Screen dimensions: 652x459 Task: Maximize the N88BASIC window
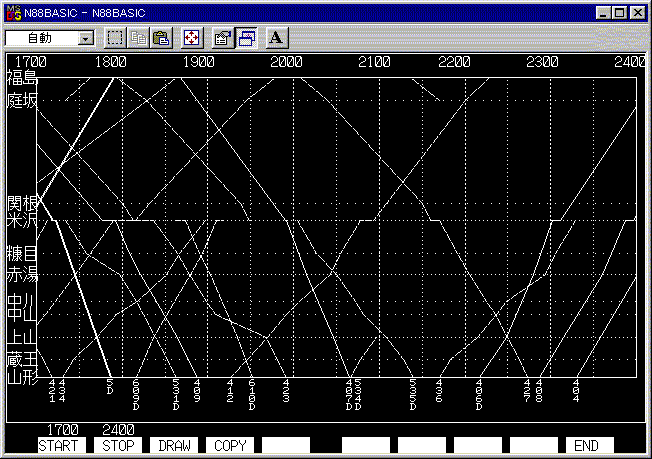[620, 12]
